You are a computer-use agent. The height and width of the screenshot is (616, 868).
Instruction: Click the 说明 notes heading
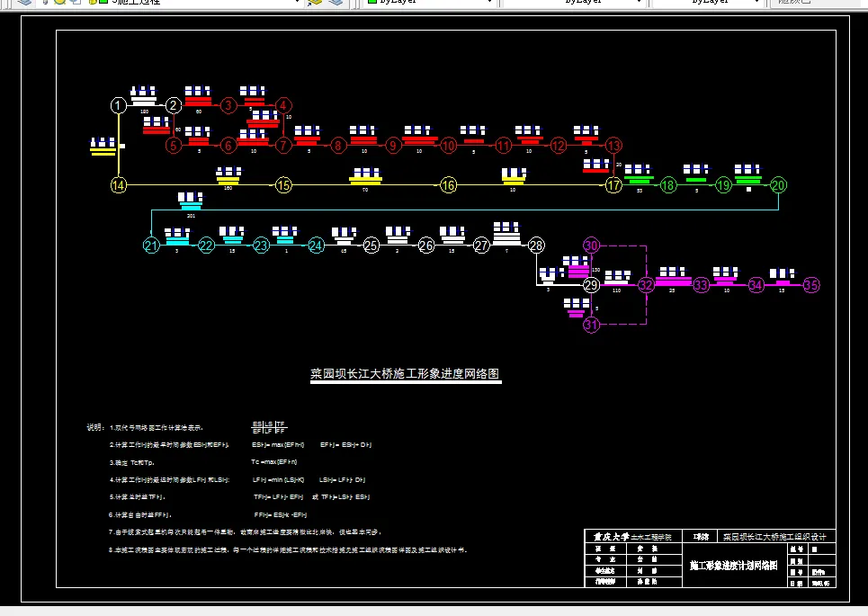click(x=95, y=427)
